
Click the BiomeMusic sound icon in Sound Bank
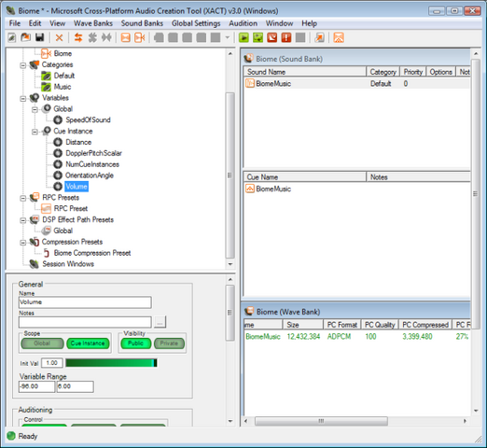[x=250, y=83]
